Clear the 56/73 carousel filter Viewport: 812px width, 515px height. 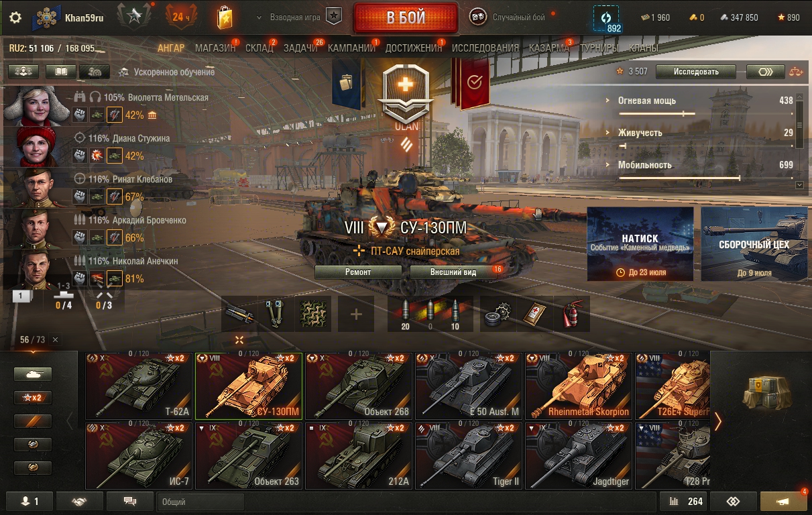tap(55, 340)
